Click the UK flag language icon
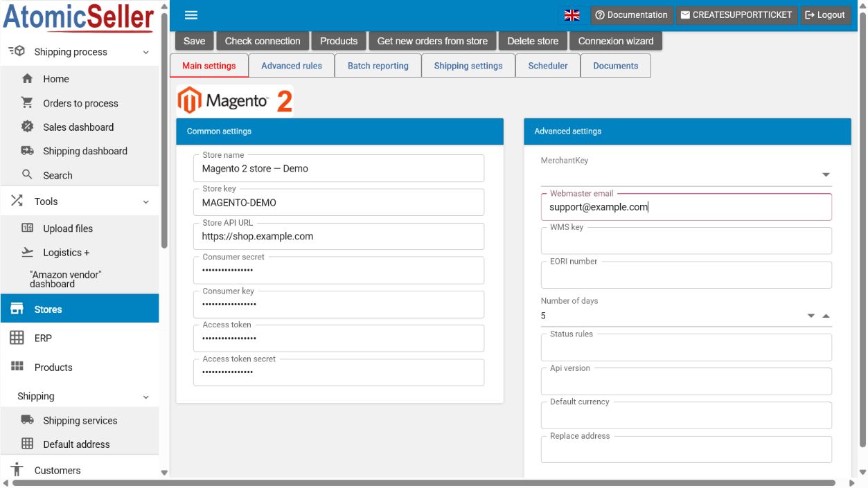The image size is (868, 488). tap(572, 15)
